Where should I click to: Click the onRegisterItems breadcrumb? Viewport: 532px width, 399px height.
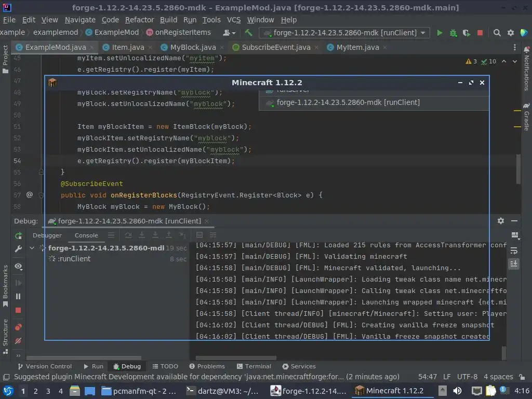click(x=179, y=32)
